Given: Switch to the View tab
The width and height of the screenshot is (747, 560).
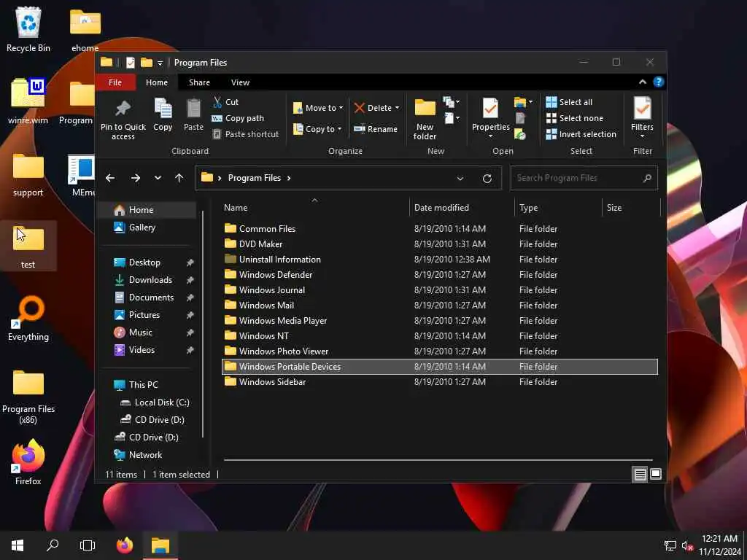Looking at the screenshot, I should click(240, 82).
